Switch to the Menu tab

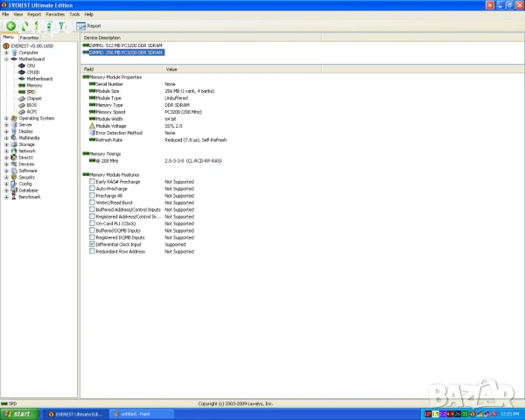click(9, 37)
